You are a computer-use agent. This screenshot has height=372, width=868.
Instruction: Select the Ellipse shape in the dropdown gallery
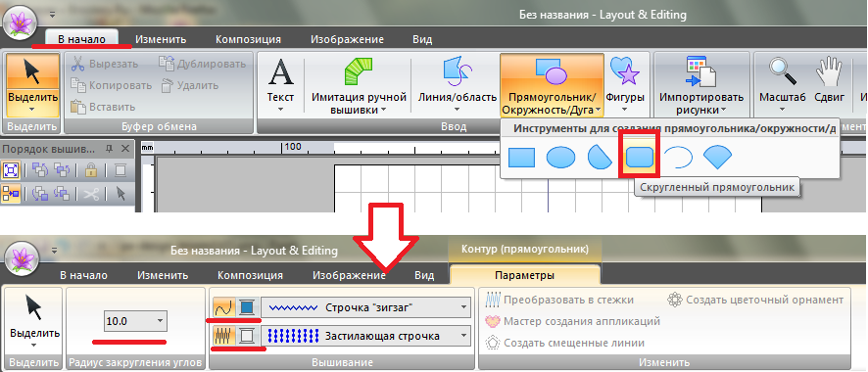coord(560,158)
